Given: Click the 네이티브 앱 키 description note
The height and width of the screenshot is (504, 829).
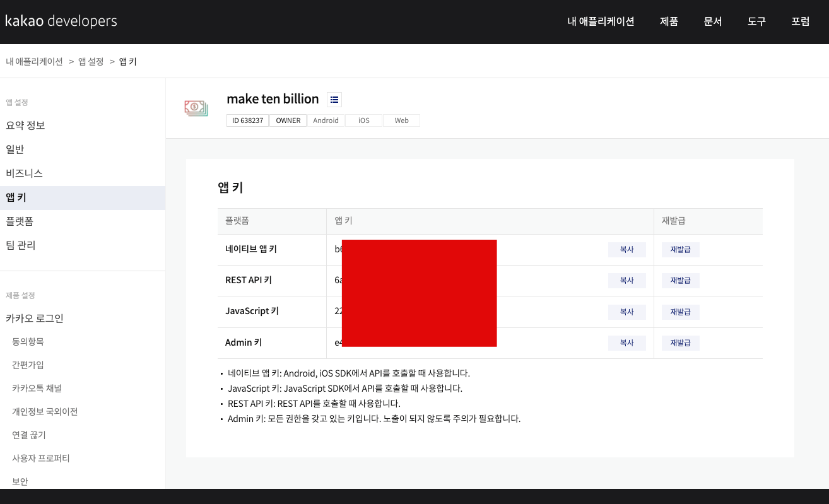Looking at the screenshot, I should [x=349, y=373].
